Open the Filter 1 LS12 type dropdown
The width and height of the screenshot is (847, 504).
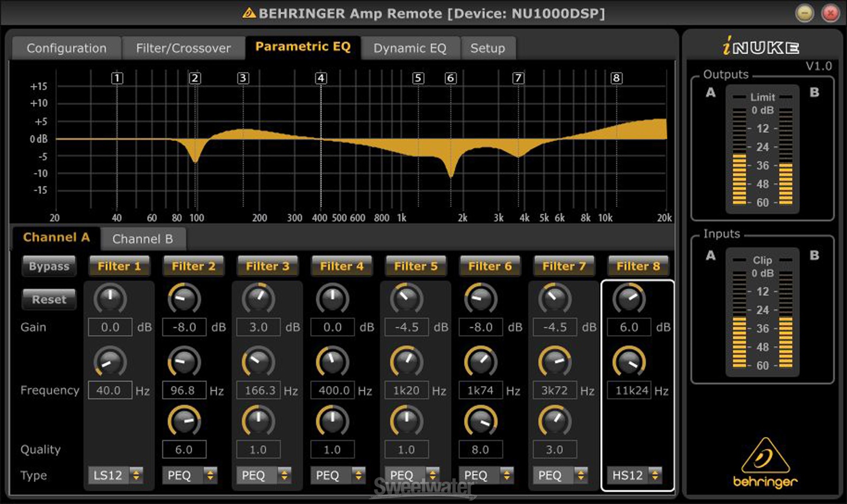(116, 475)
